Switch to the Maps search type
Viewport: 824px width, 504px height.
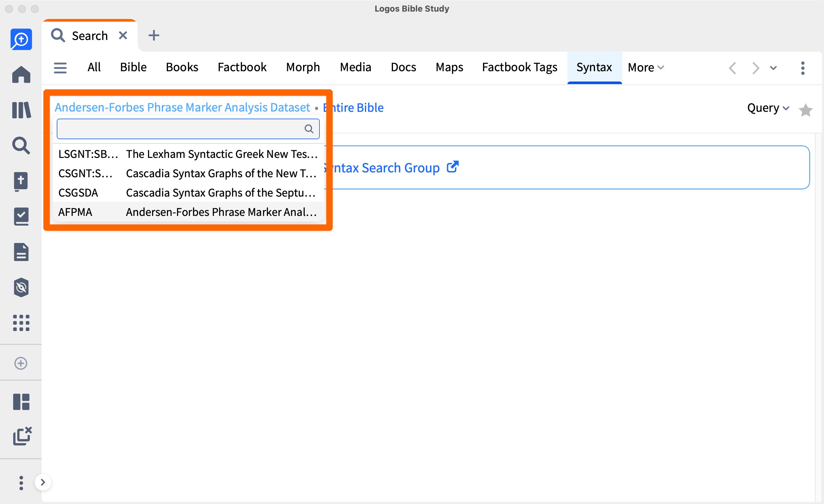449,68
